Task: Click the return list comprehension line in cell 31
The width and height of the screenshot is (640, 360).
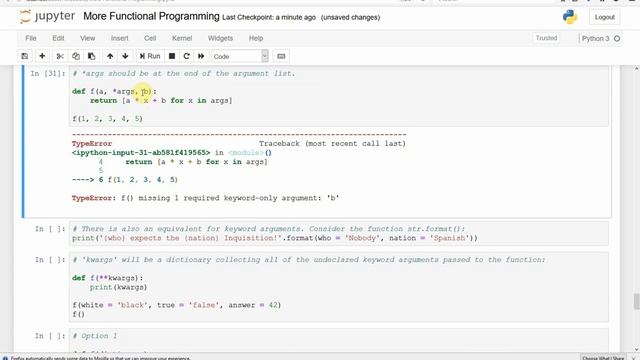Action: coord(161,100)
